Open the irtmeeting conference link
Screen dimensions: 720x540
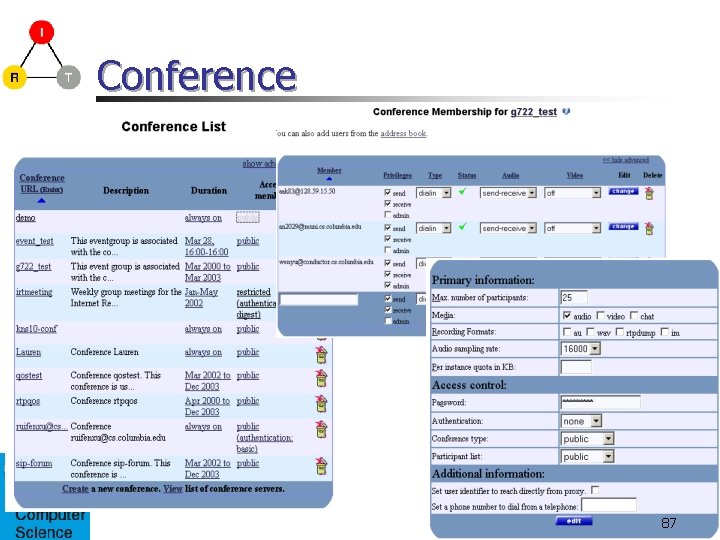click(x=34, y=292)
